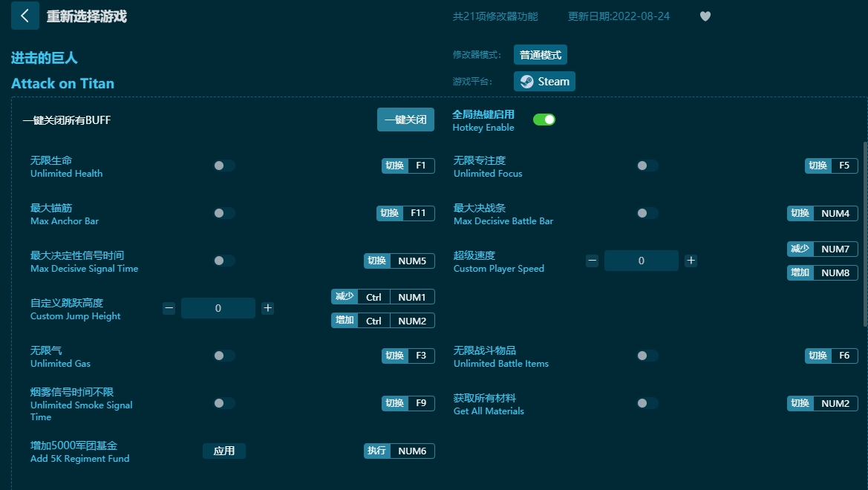
Task: Click the reselect game title (重新选择游戏)
Action: coord(87,16)
